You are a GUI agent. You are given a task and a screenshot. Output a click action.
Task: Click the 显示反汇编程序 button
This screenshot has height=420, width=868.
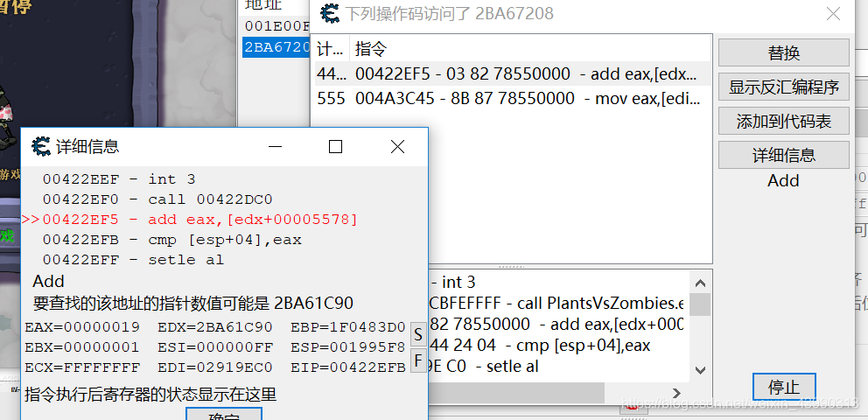click(783, 87)
